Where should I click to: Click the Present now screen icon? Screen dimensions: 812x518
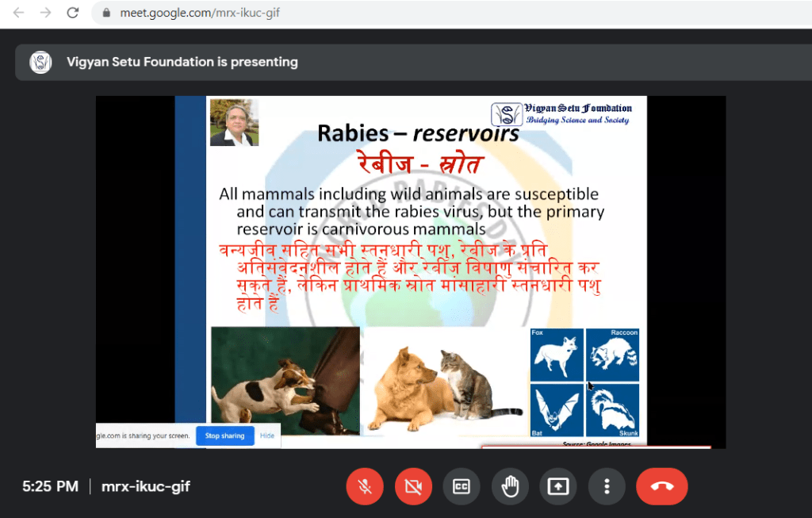click(x=558, y=487)
